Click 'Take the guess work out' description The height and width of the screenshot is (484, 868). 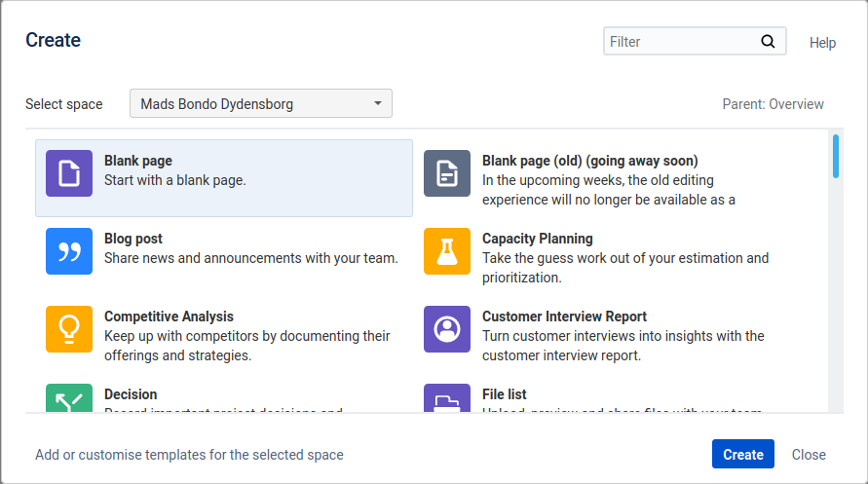[625, 268]
